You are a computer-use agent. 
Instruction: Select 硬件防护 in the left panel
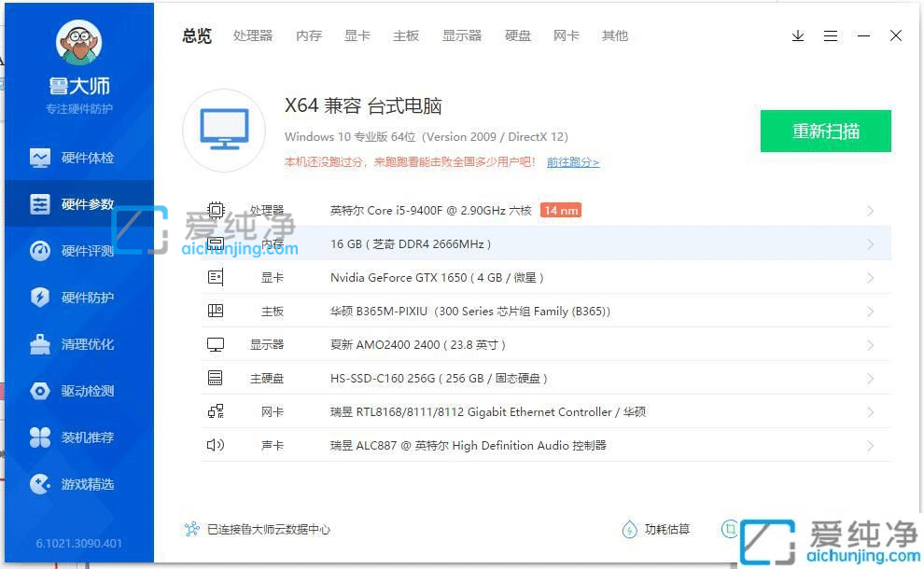(x=78, y=297)
